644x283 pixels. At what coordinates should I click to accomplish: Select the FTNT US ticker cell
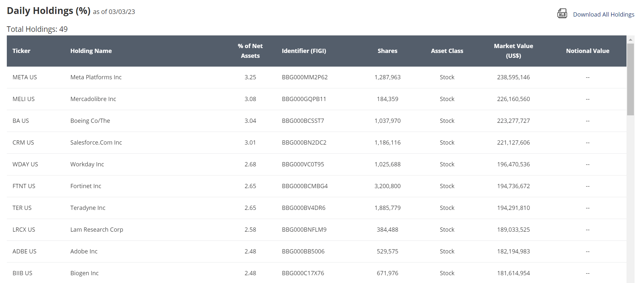[x=24, y=186]
